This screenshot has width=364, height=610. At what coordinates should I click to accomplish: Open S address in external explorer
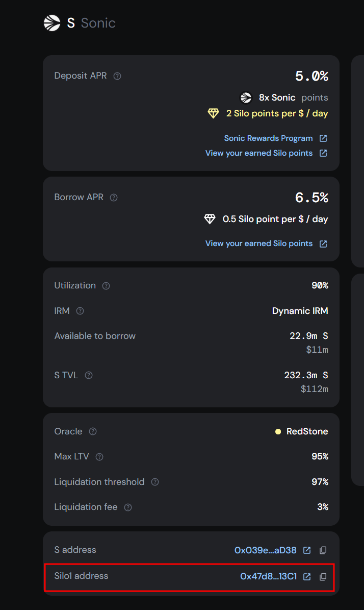307,550
